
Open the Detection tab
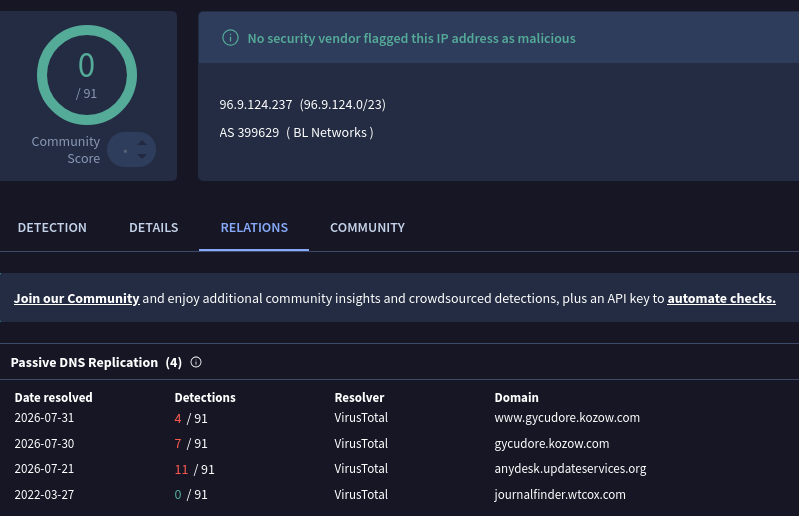pos(52,228)
